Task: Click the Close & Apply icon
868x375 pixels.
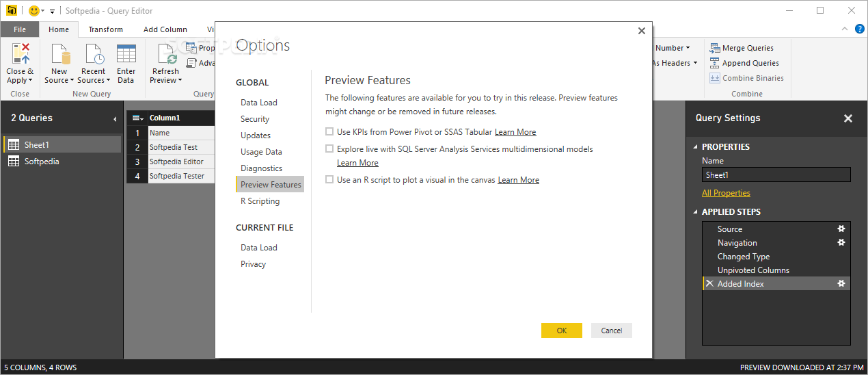Action: pyautogui.click(x=21, y=53)
